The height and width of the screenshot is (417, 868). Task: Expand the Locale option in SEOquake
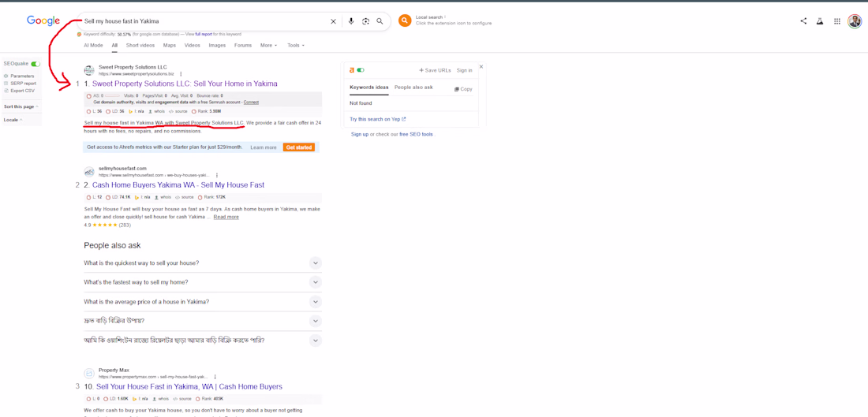(13, 120)
